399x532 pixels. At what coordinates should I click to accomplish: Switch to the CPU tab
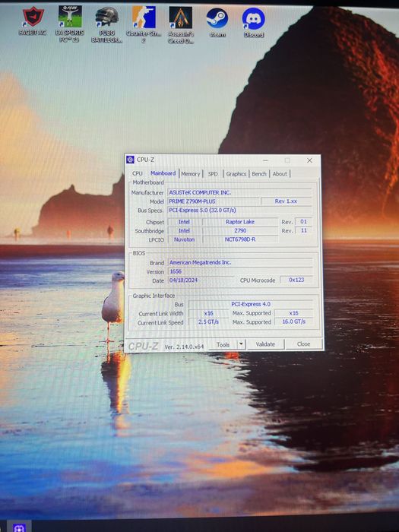tap(138, 173)
